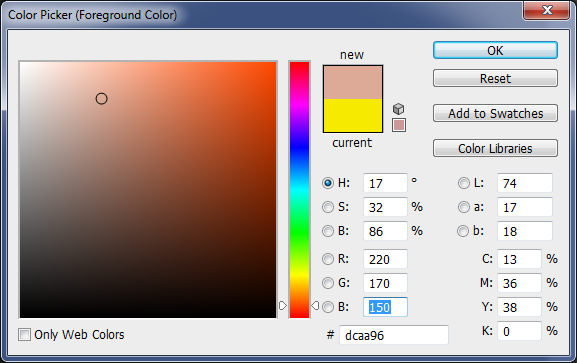Click the right hue slider arrow handle
Screen dimensions: 577x363
point(315,306)
